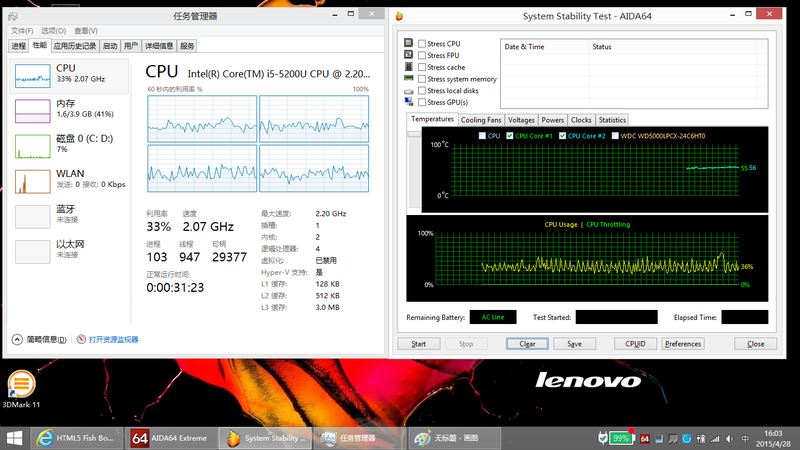Check Stress cache in AIDA64
Image resolution: width=800 pixels, height=450 pixels.
pyautogui.click(x=422, y=67)
